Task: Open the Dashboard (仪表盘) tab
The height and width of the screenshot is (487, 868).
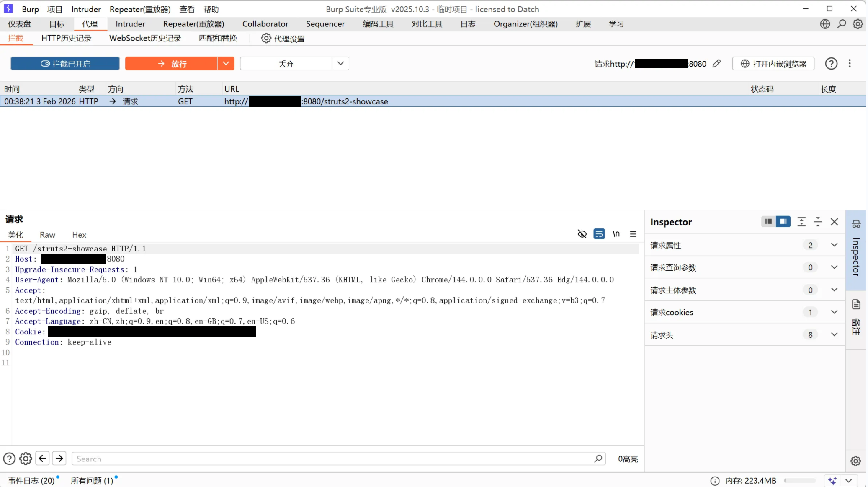Action: (x=19, y=24)
